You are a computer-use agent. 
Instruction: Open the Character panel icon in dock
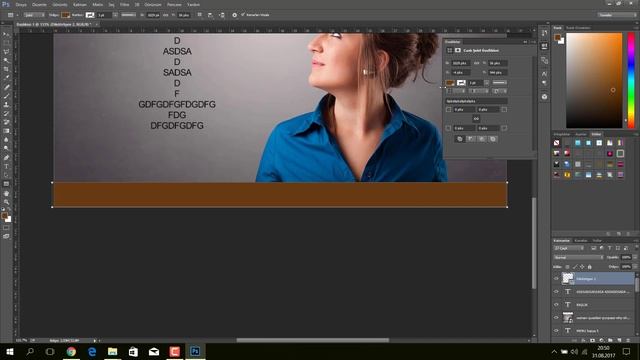[x=544, y=73]
